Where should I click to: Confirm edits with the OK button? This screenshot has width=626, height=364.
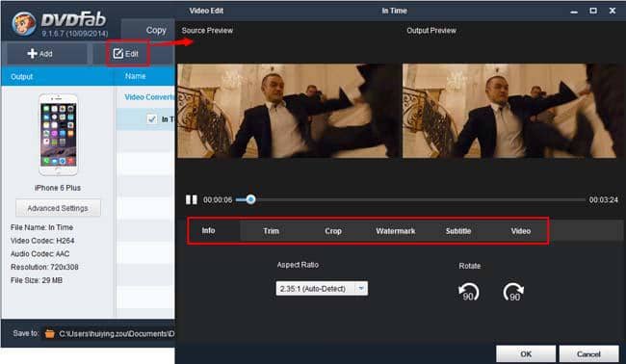pyautogui.click(x=526, y=353)
